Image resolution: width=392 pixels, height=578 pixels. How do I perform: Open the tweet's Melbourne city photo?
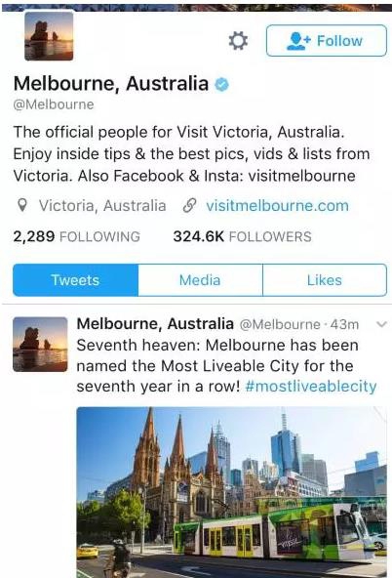point(231,492)
